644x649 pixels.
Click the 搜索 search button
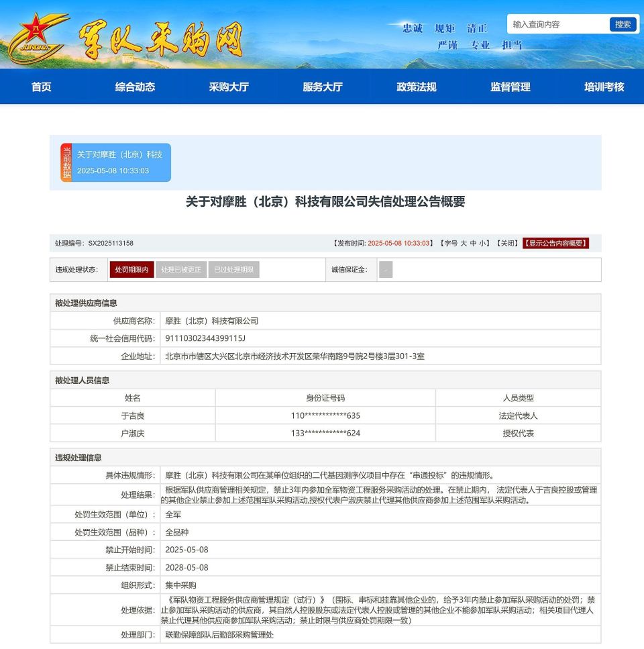[x=623, y=24]
